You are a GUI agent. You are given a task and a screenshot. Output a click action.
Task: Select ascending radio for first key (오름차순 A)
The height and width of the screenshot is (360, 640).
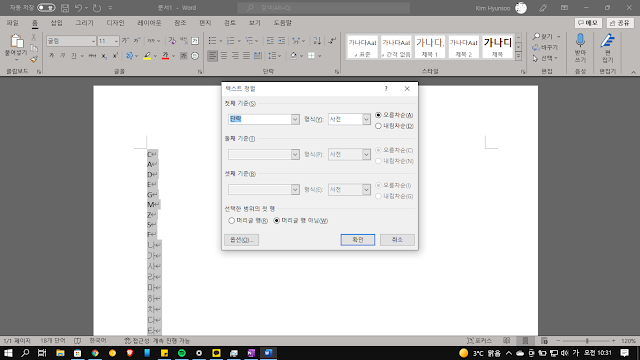pyautogui.click(x=378, y=115)
